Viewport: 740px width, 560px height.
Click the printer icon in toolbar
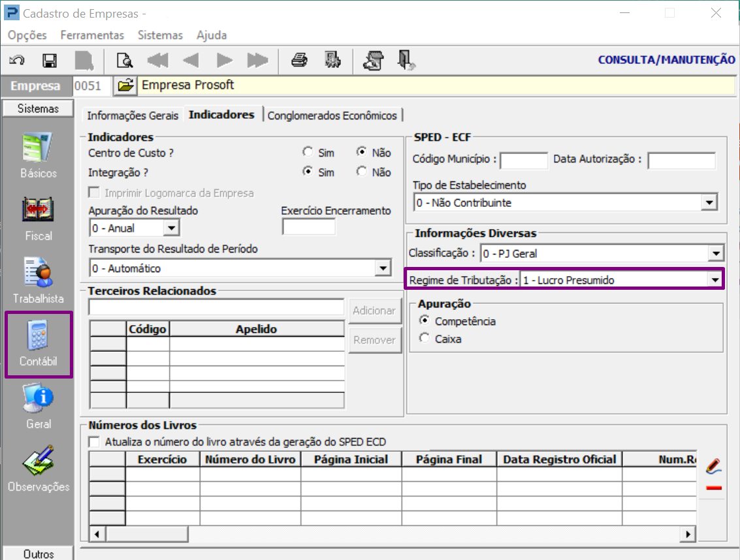coord(299,61)
